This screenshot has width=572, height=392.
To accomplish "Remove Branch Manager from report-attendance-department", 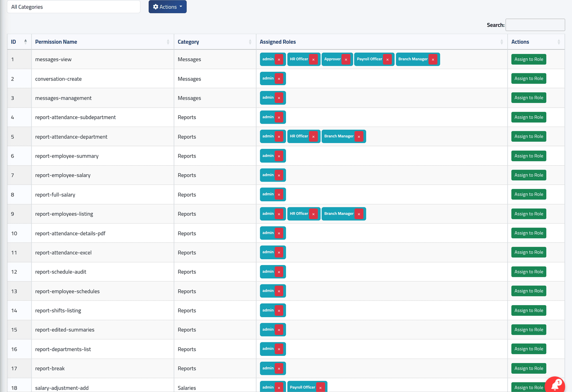I will point(359,137).
